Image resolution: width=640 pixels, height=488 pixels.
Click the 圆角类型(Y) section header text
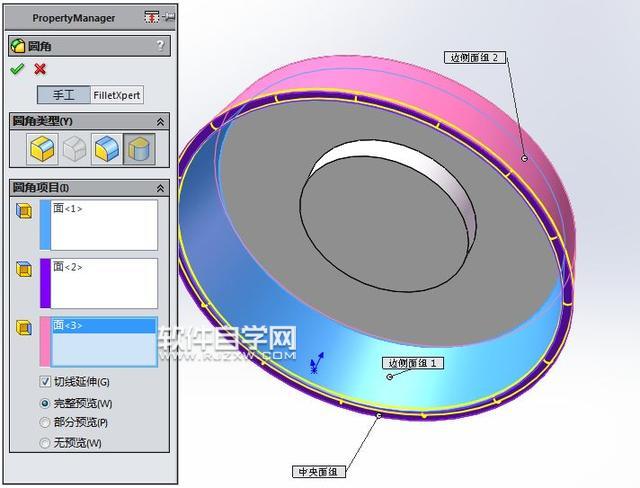42,121
